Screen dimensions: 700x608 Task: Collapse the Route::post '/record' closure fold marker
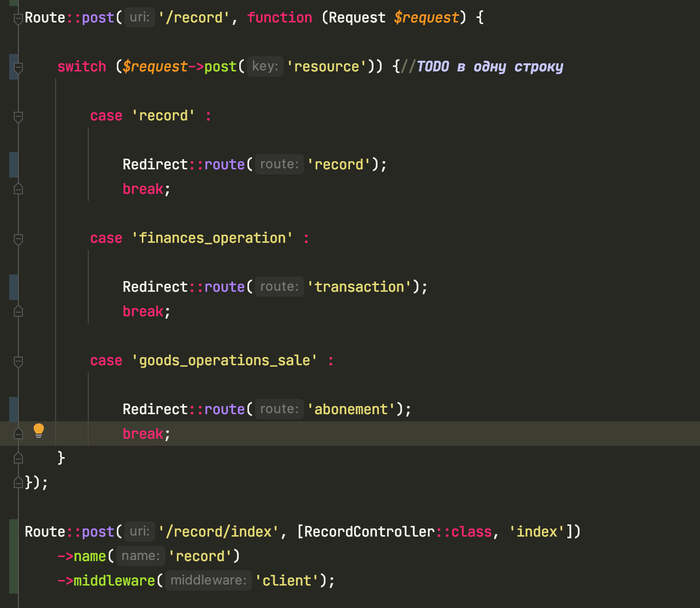click(x=18, y=19)
